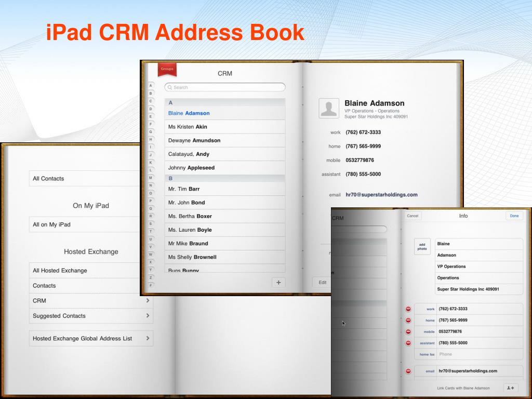Remove the mobile entry 0532779876
532x399 pixels.
pyautogui.click(x=408, y=331)
